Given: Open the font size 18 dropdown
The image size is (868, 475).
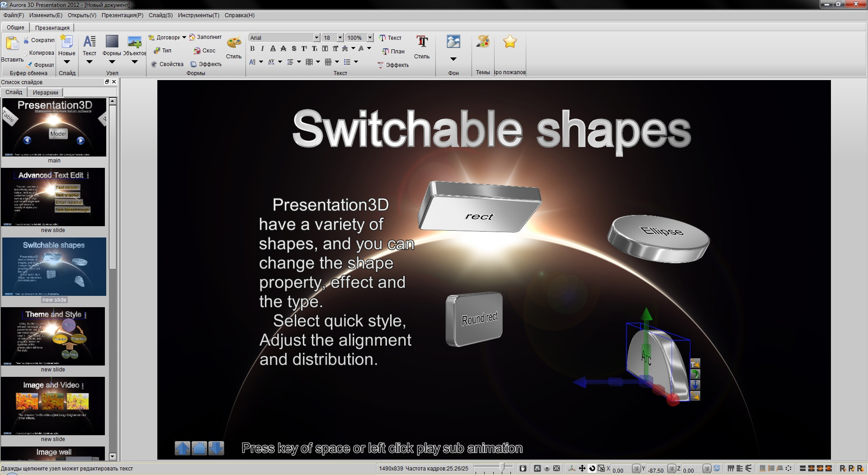Looking at the screenshot, I should click(x=340, y=38).
